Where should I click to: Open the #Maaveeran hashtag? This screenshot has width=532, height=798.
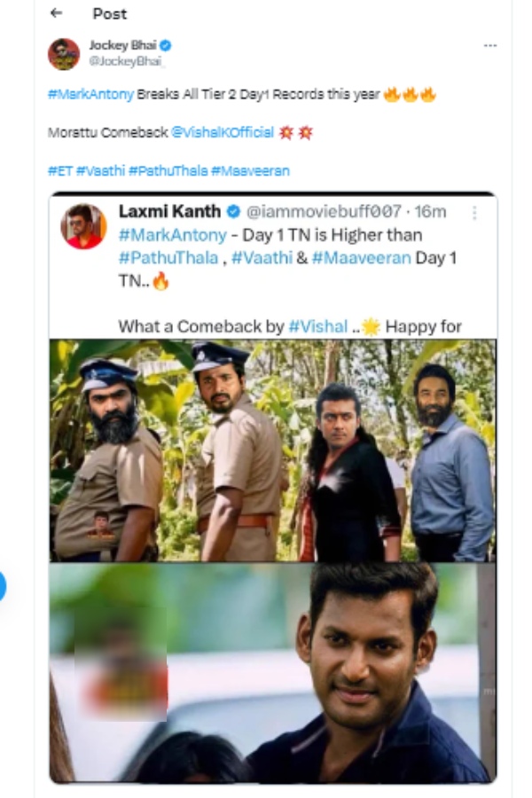[x=246, y=170]
